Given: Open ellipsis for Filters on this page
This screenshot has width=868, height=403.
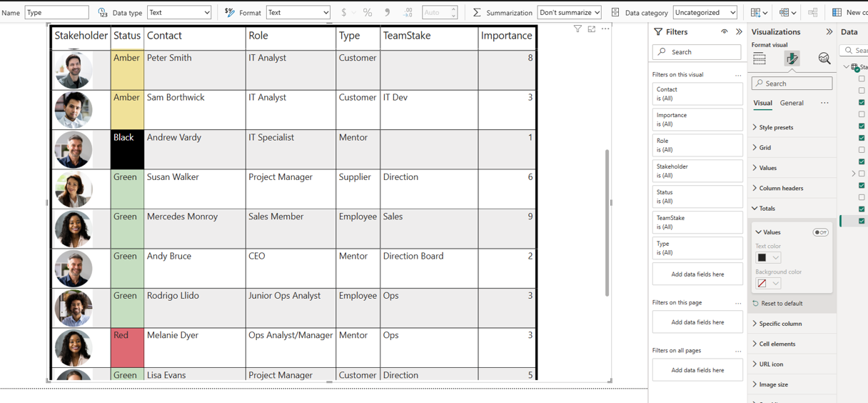Looking at the screenshot, I should 738,303.
